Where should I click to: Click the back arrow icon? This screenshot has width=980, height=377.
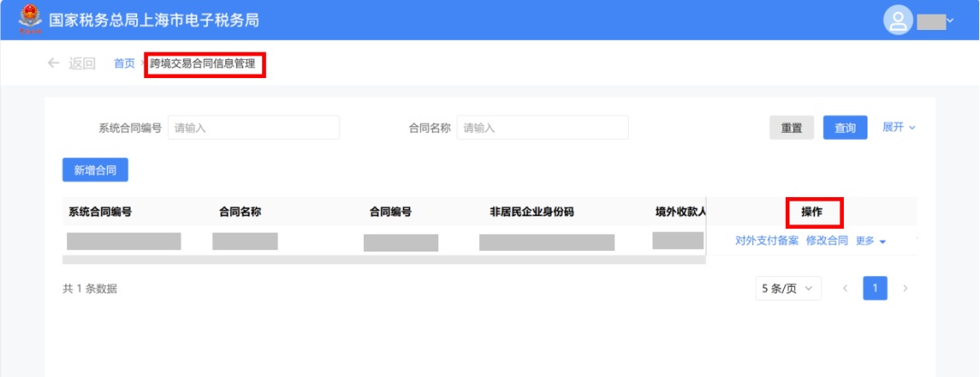pyautogui.click(x=54, y=63)
